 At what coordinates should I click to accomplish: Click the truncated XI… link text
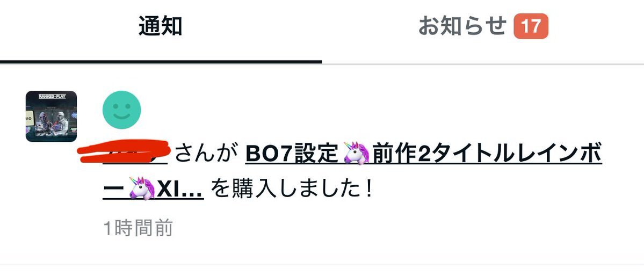180,190
